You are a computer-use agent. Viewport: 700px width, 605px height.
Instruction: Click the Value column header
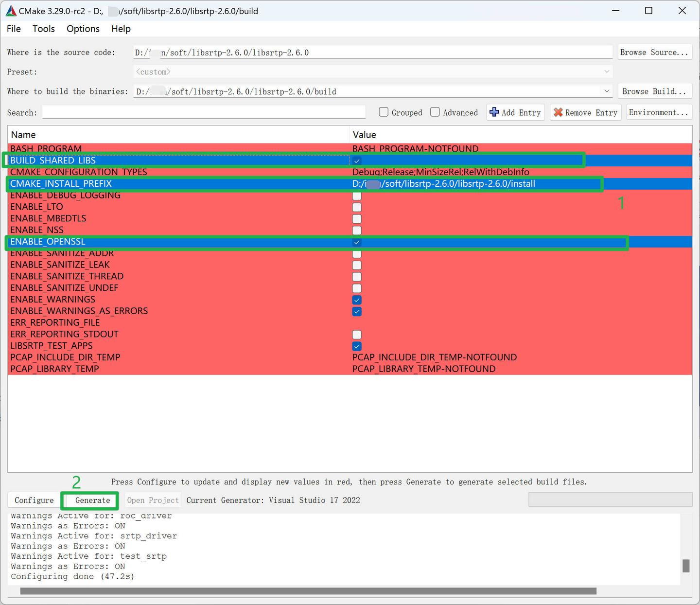(521, 135)
